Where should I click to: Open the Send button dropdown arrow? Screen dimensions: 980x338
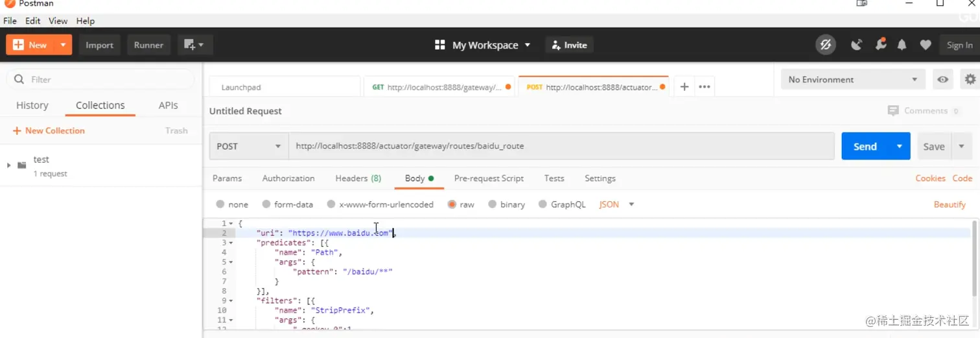tap(900, 146)
